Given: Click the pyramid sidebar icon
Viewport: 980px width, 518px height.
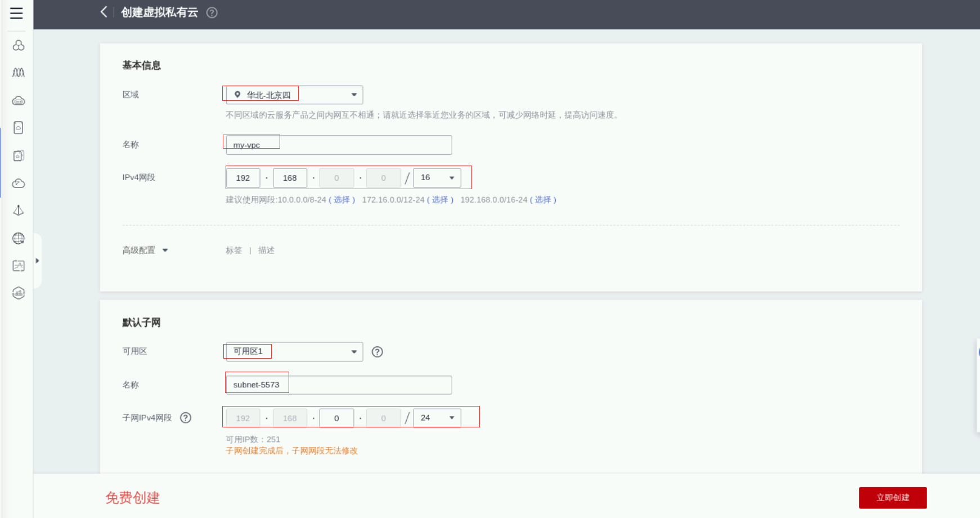Looking at the screenshot, I should pos(19,211).
